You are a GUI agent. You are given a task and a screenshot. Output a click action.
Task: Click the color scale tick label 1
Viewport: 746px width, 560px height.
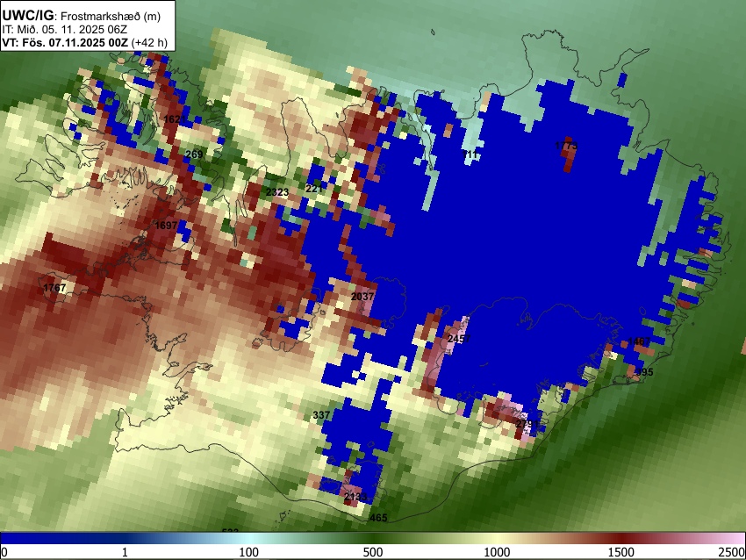click(125, 552)
